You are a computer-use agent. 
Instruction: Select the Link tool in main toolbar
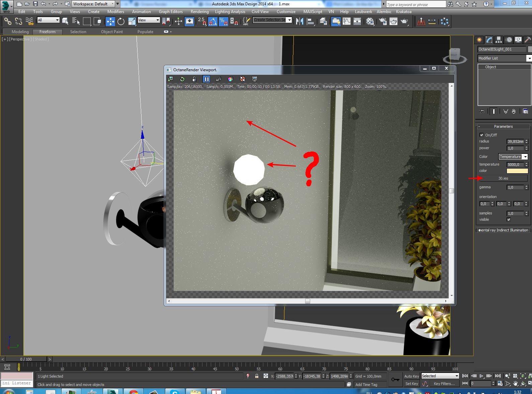point(7,22)
